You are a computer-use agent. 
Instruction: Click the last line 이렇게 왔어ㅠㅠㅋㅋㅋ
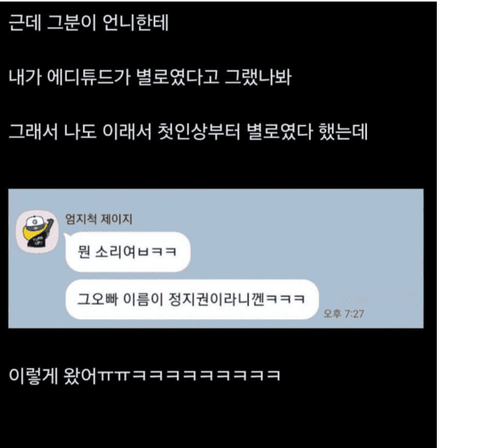pyautogui.click(x=144, y=376)
